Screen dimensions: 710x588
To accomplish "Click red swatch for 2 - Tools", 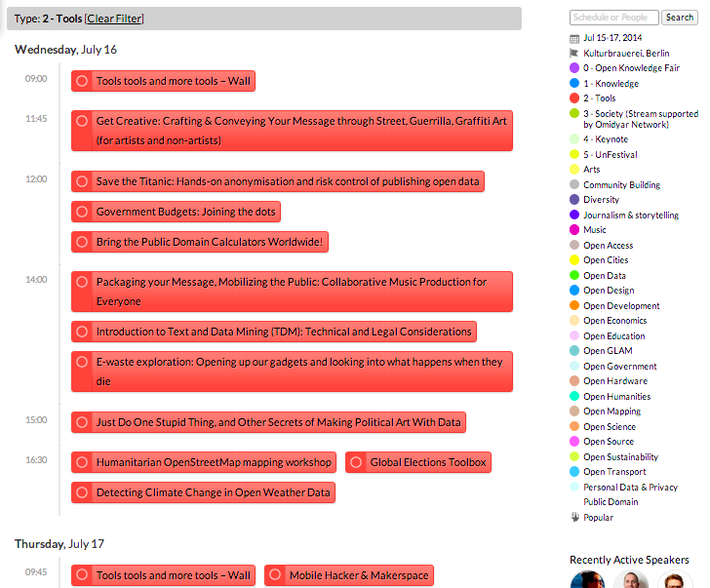I will [574, 98].
